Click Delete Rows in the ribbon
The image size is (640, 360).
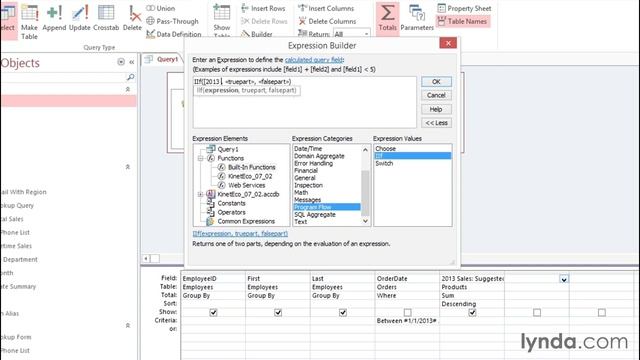[264, 21]
